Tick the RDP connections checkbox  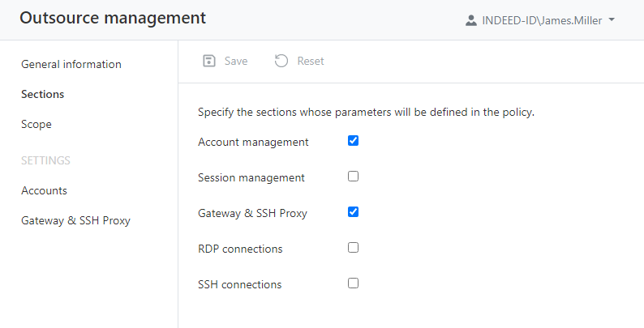(x=353, y=248)
